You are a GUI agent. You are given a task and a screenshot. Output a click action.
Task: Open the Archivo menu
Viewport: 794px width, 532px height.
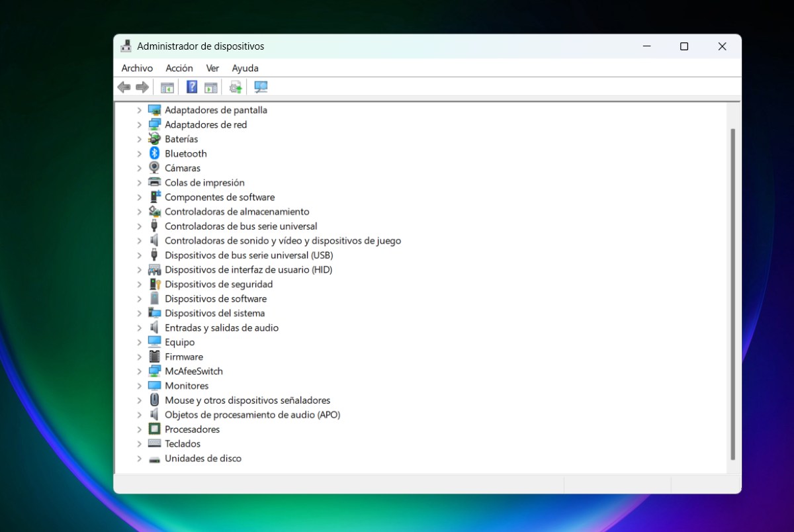tap(137, 68)
